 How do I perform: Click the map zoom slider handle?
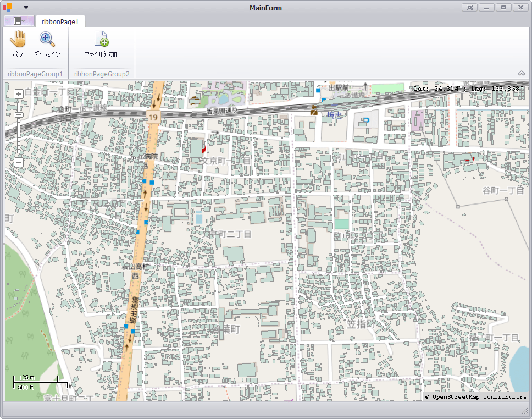(18, 115)
